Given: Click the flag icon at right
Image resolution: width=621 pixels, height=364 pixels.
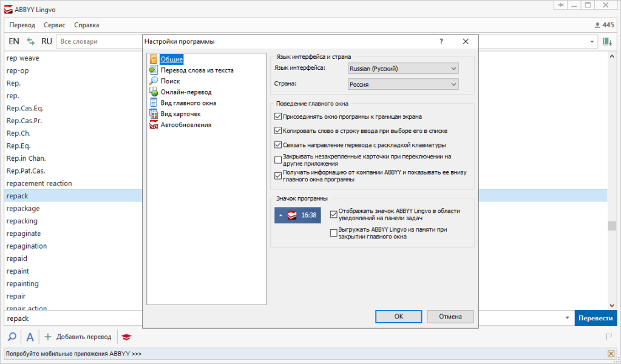Looking at the screenshot, I should coord(609,337).
